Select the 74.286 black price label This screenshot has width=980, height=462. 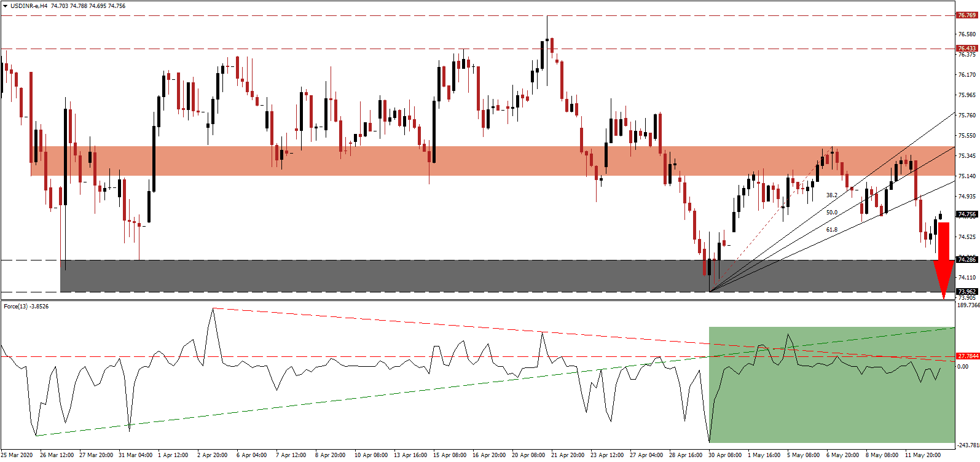point(966,260)
